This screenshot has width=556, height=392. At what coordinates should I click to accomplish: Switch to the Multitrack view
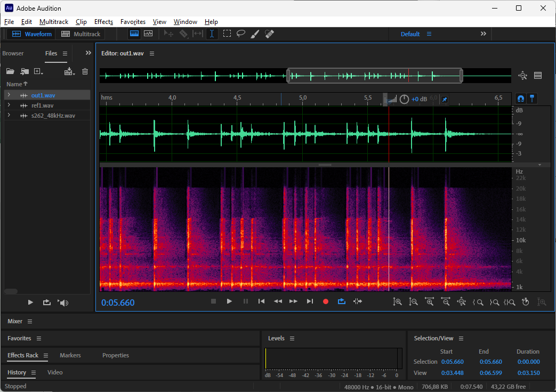click(x=81, y=34)
